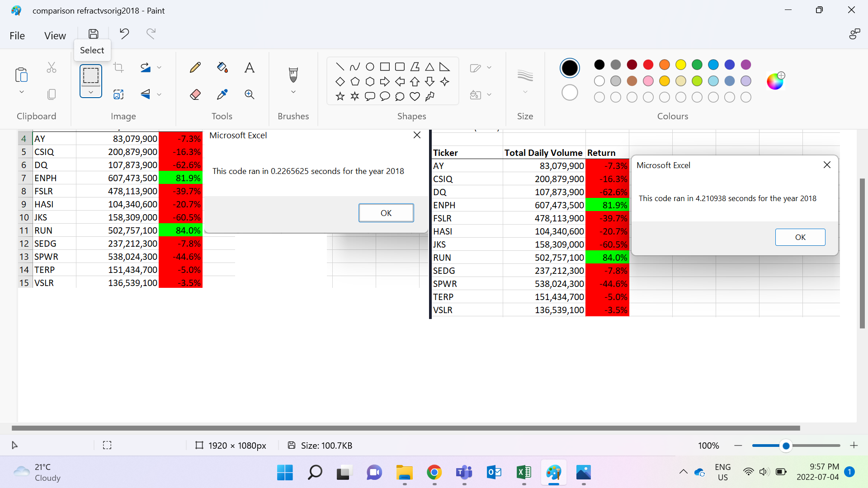Expand the Rotate options chevron
868x488 pixels.
[159, 68]
